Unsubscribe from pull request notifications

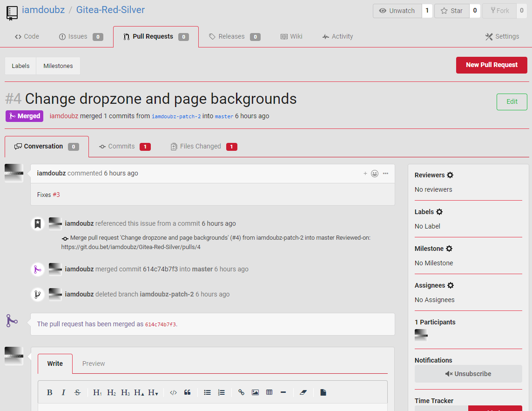point(468,374)
